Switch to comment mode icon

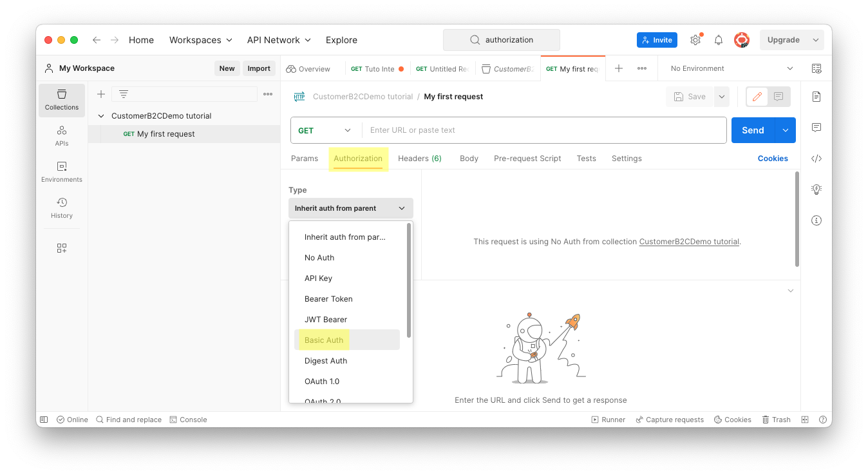click(x=778, y=97)
